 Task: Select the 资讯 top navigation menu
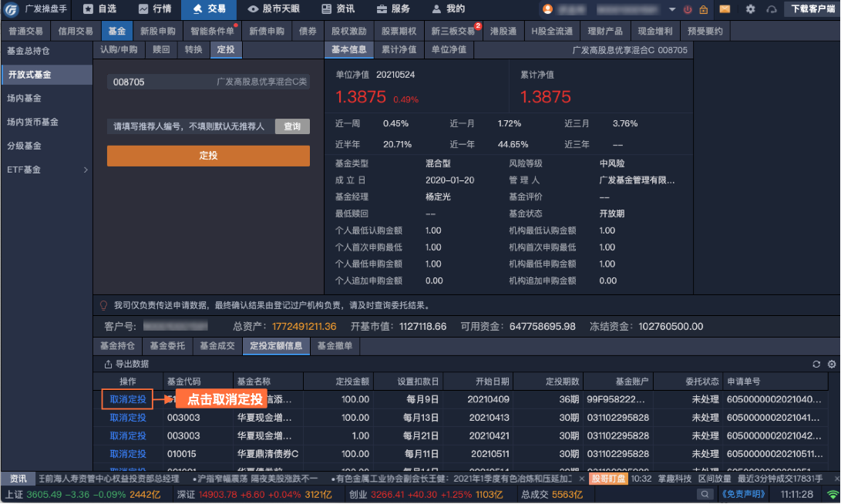pos(338,9)
